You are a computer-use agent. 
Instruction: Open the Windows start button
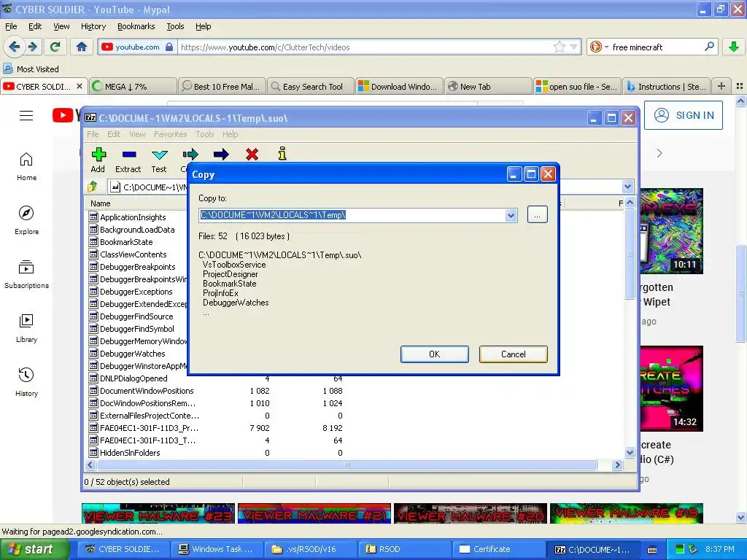click(34, 550)
